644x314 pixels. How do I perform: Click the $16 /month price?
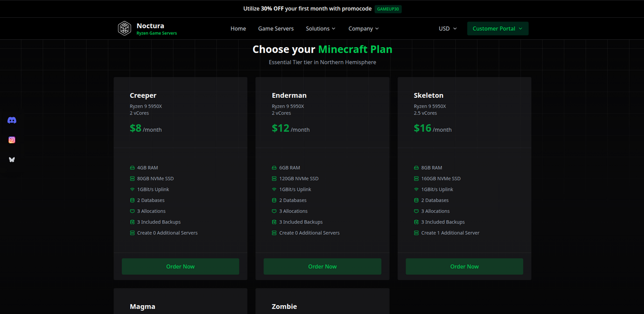(x=433, y=128)
